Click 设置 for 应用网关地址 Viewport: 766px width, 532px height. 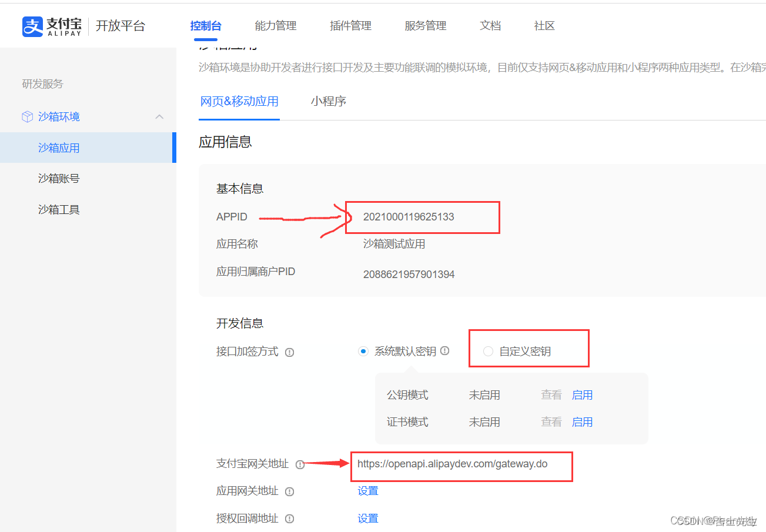click(368, 491)
